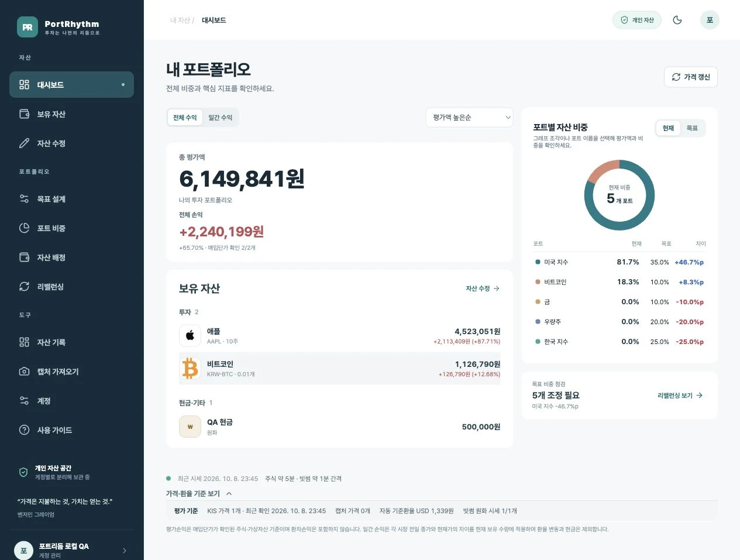Click the PortRhythm PR logo icon
740x560 pixels.
point(27,27)
